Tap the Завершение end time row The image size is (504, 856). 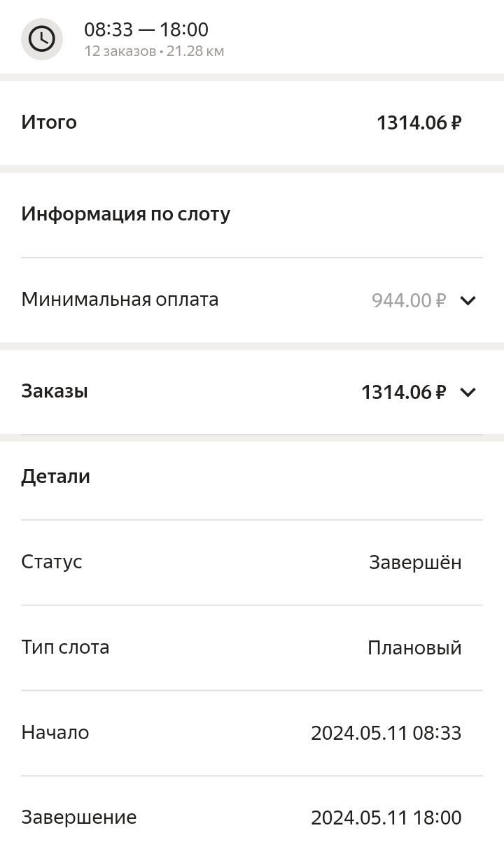tap(252, 818)
